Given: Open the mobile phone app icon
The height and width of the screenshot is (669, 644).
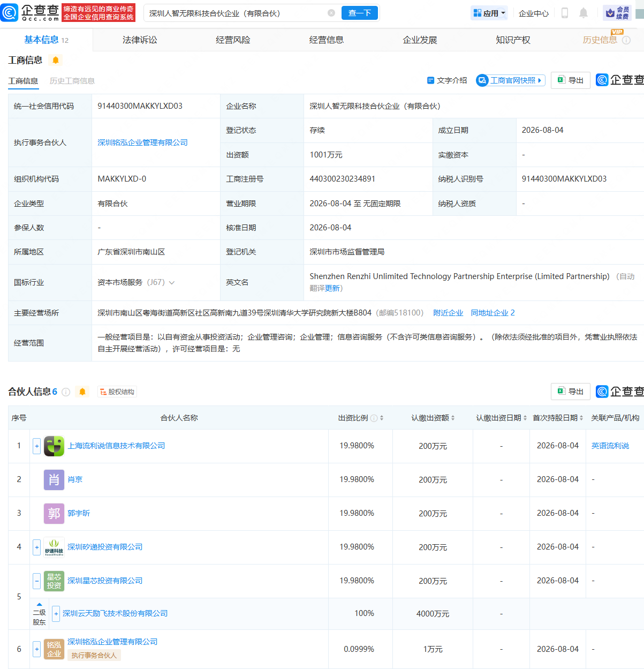Looking at the screenshot, I should pos(564,13).
